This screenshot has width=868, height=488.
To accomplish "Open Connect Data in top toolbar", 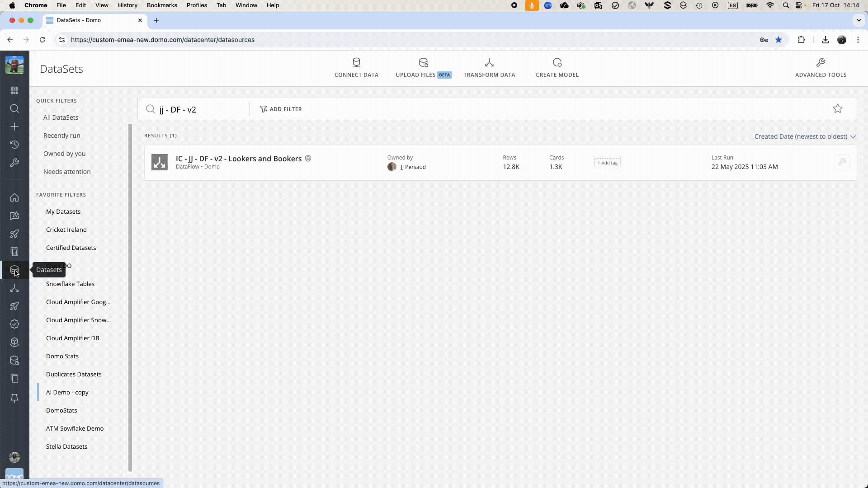I will [356, 68].
